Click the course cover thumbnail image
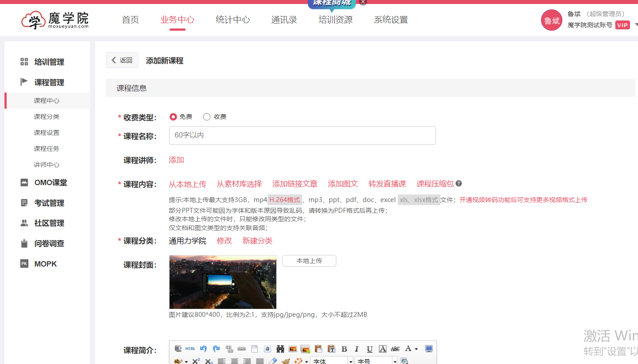This screenshot has width=638, height=364. click(223, 282)
